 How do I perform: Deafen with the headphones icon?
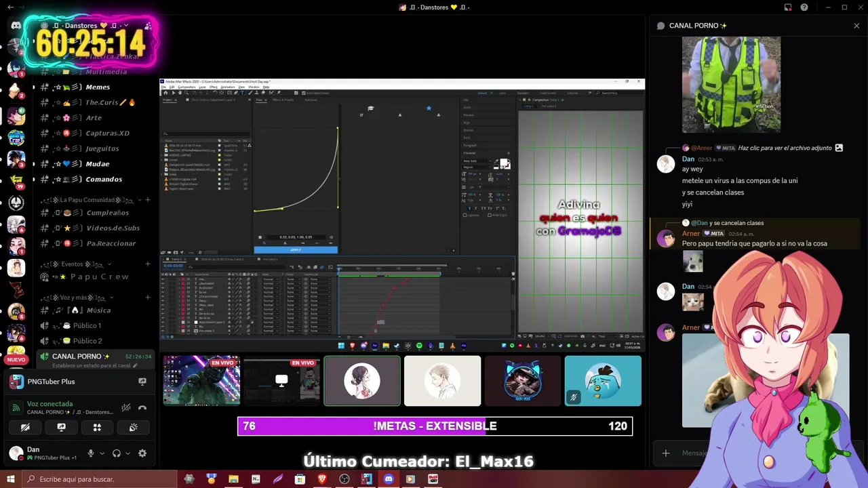(x=117, y=453)
